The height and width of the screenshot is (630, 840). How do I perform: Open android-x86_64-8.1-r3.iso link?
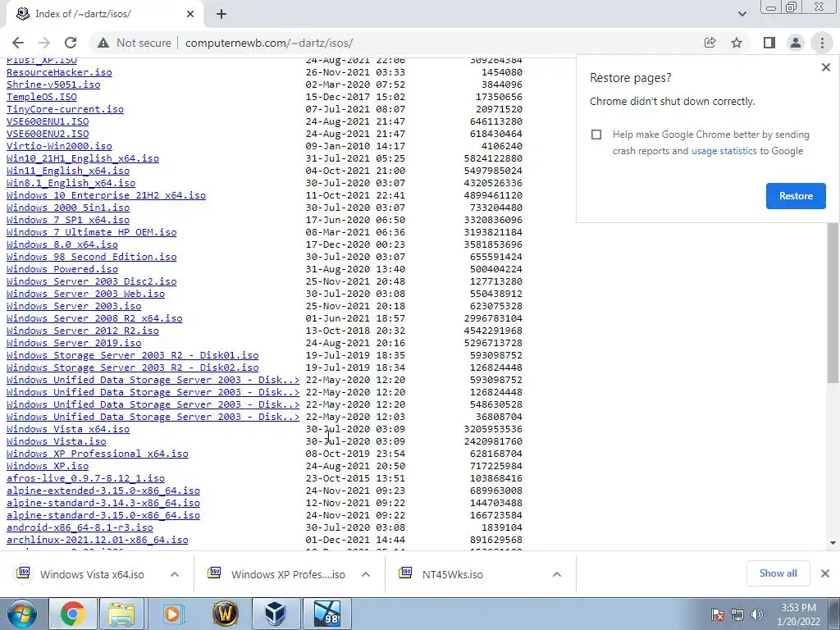80,527
